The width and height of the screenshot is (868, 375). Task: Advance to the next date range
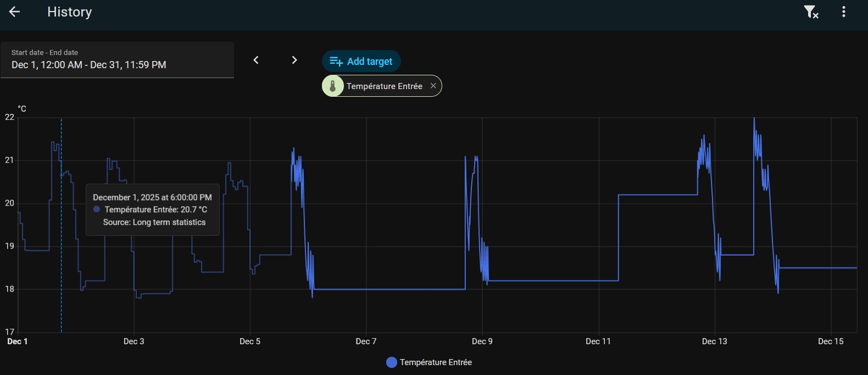294,60
